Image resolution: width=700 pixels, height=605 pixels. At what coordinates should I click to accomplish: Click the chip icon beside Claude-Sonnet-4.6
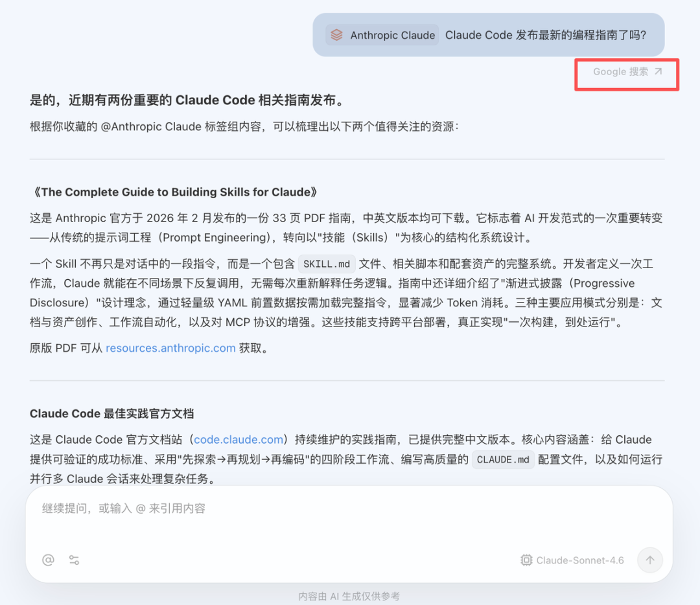[526, 560]
